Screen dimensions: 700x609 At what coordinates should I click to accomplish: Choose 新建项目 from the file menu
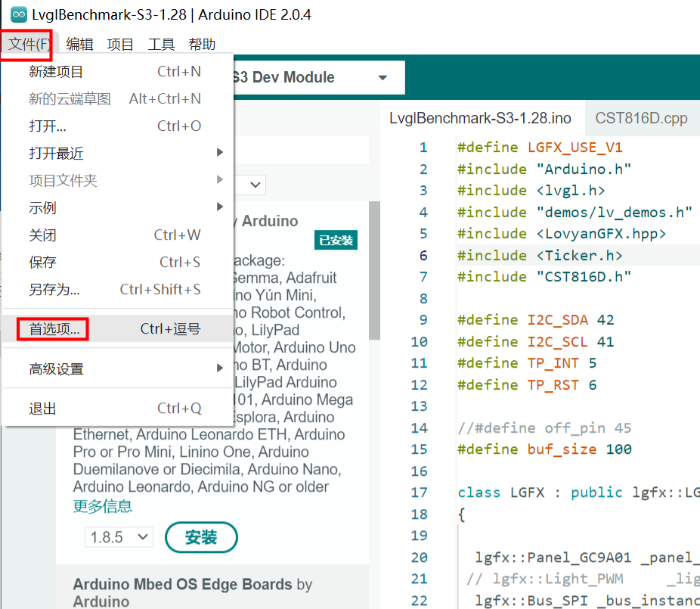coord(118,71)
